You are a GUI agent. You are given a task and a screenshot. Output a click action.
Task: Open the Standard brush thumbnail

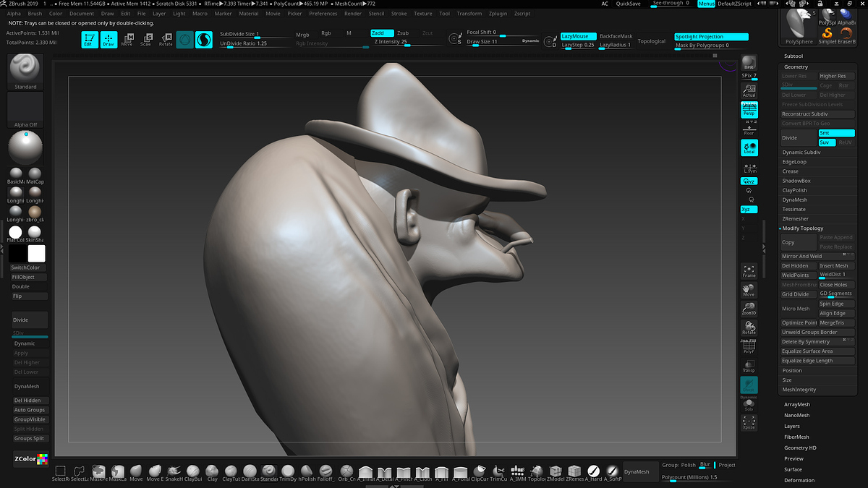tap(25, 72)
